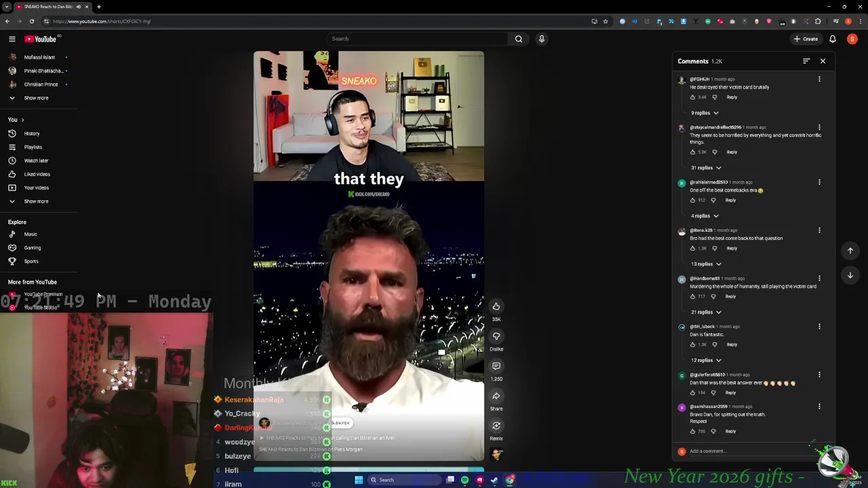Viewport: 868px width, 488px height.
Task: Open the Short's comments button
Action: pyautogui.click(x=496, y=366)
